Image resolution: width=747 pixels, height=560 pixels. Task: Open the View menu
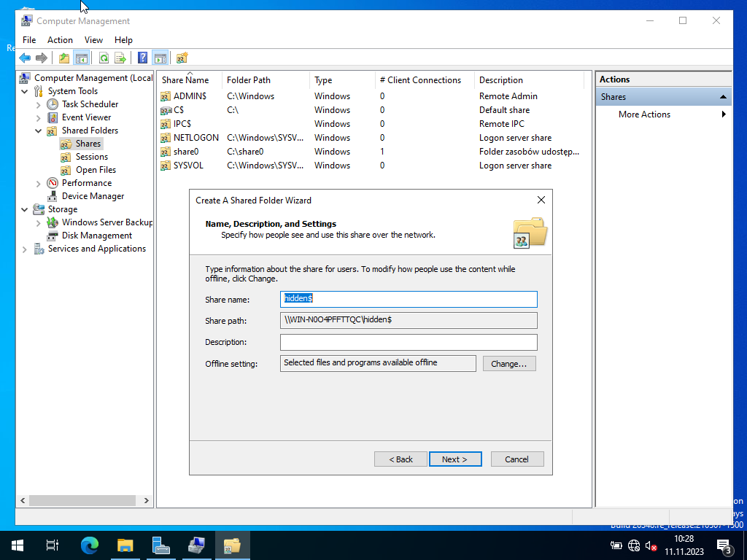point(93,40)
